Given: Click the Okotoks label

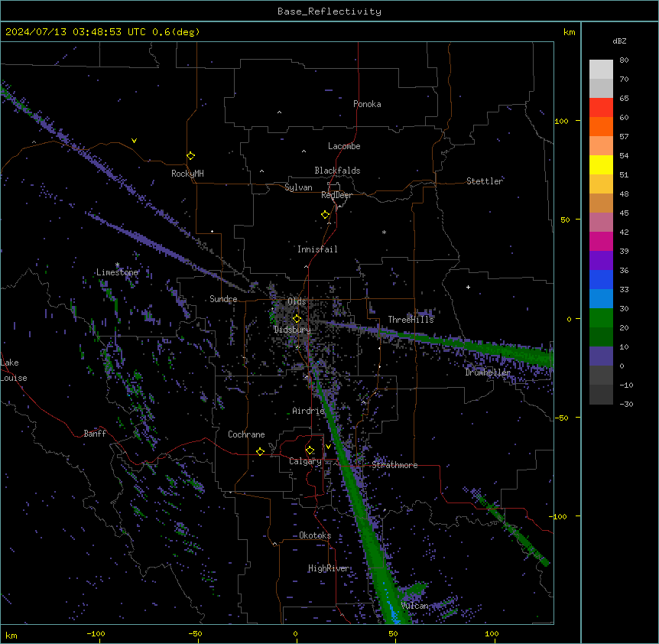Looking at the screenshot, I should [315, 535].
